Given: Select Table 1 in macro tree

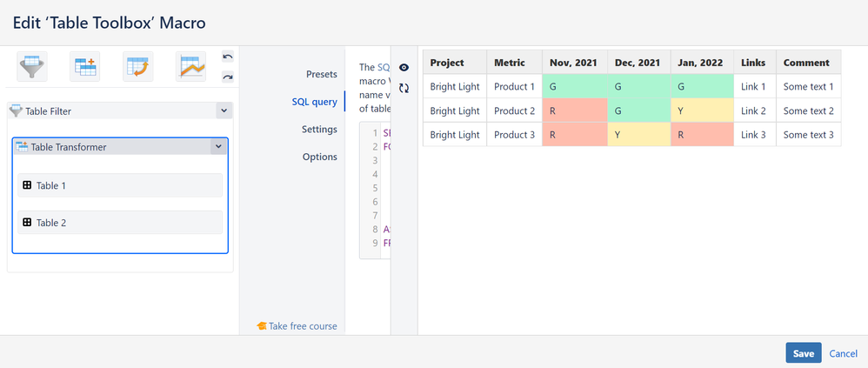Looking at the screenshot, I should pos(120,185).
